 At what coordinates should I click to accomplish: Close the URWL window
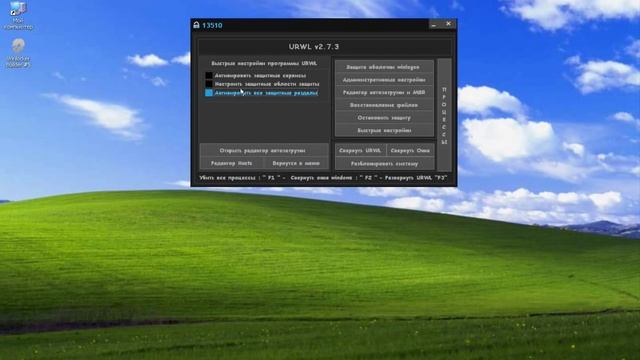[x=448, y=24]
